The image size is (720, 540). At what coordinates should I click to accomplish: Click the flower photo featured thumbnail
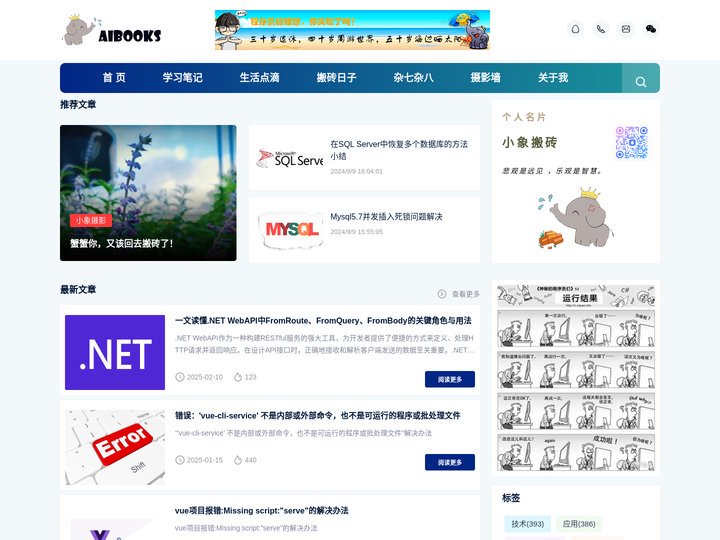pos(148,193)
